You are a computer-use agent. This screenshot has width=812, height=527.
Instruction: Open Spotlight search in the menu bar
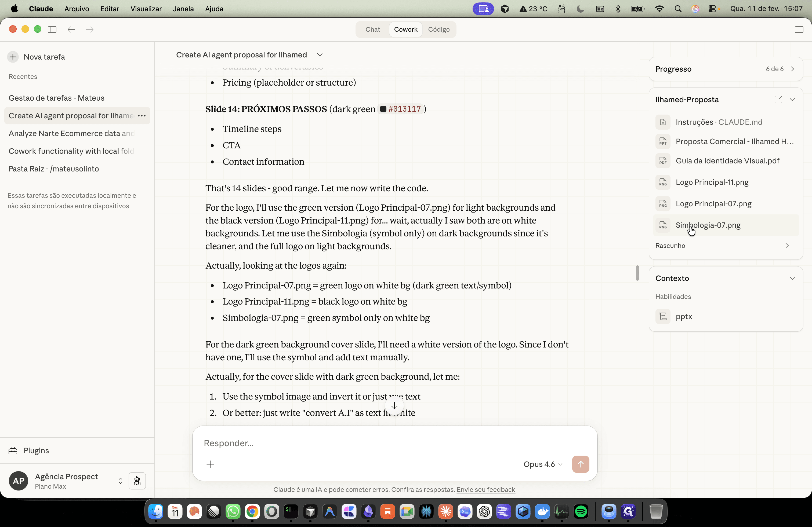coord(678,9)
